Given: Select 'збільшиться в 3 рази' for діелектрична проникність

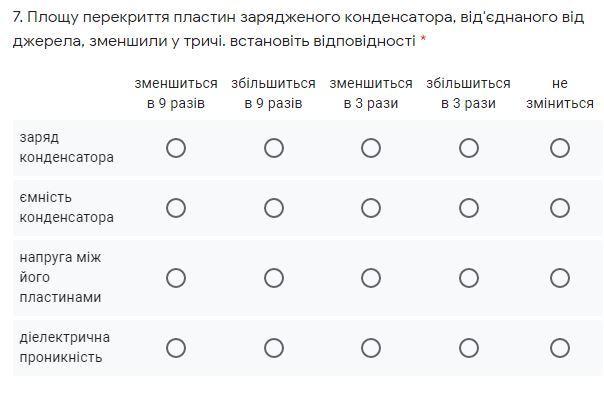Looking at the screenshot, I should [469, 348].
